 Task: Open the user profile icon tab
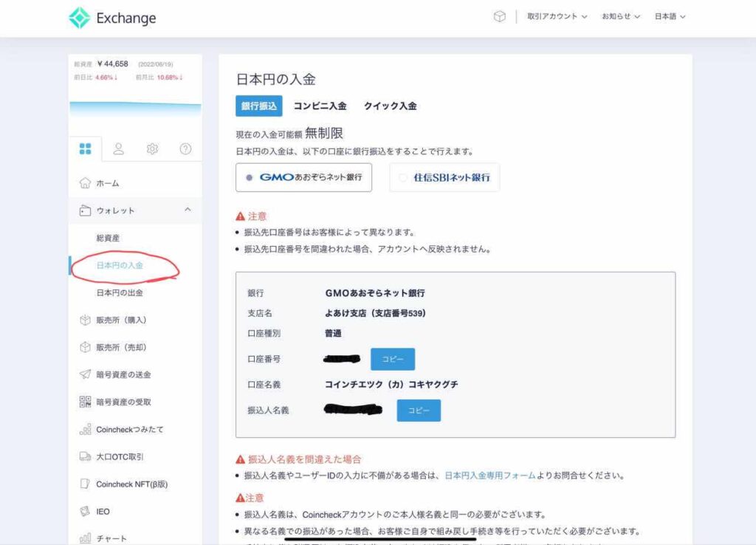pos(119,148)
